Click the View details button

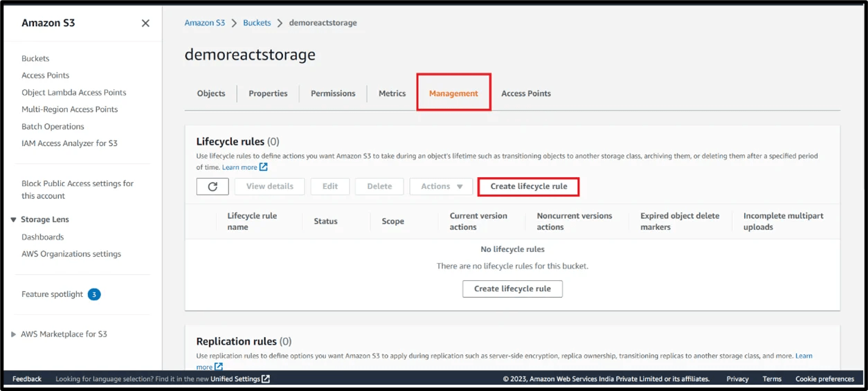270,186
